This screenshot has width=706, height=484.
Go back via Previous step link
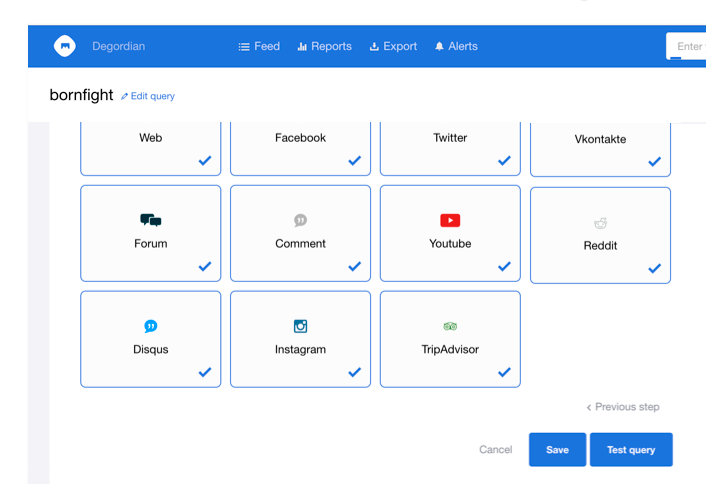coord(623,407)
